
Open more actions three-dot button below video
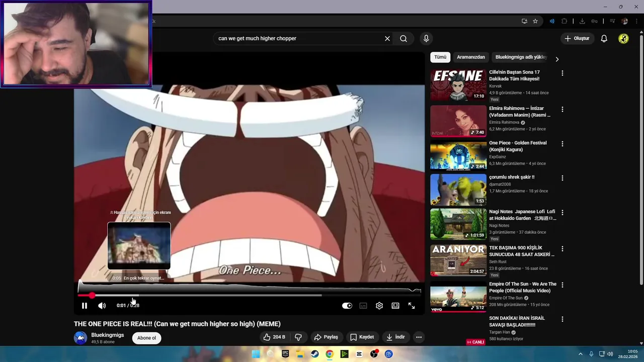[x=419, y=337]
